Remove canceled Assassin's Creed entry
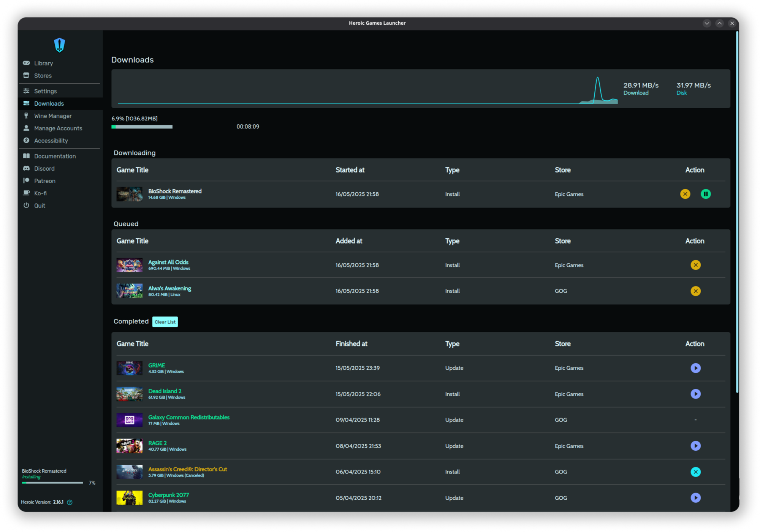 click(x=695, y=472)
